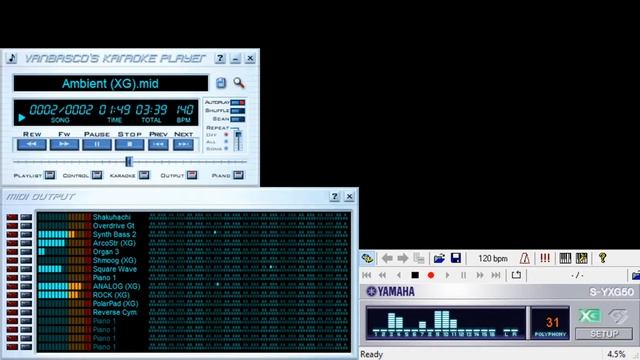Select the PolarPad (XG) channel name
The image size is (640, 360).
(116, 304)
